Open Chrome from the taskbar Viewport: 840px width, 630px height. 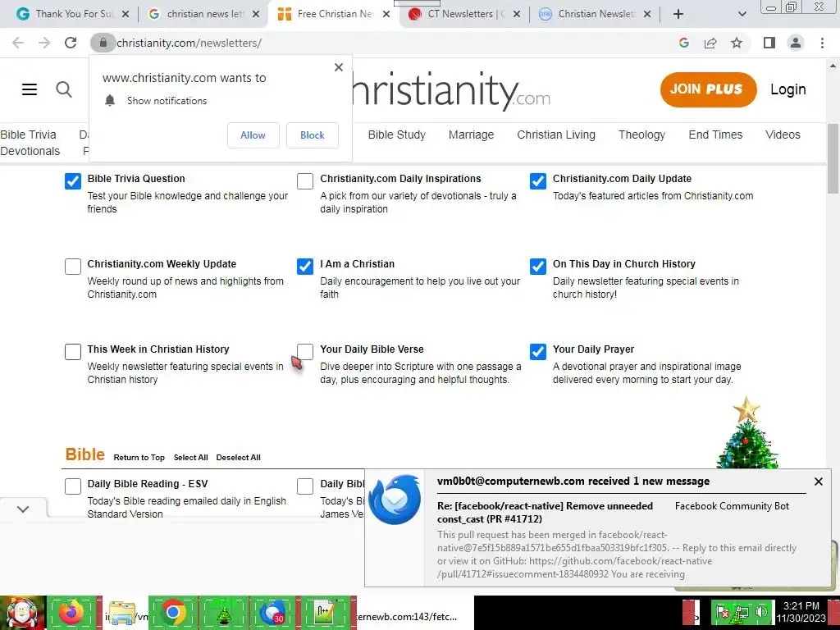(x=173, y=613)
